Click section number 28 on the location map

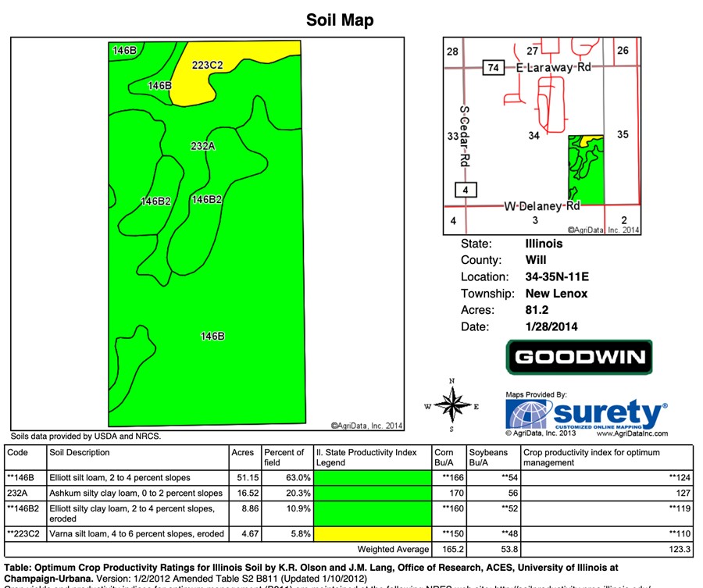[x=452, y=52]
